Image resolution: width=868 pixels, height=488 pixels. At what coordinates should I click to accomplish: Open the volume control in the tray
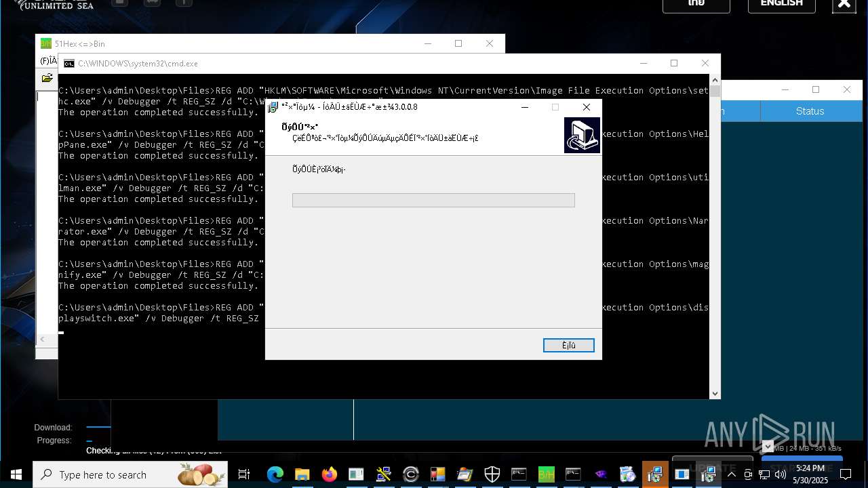[x=780, y=474]
